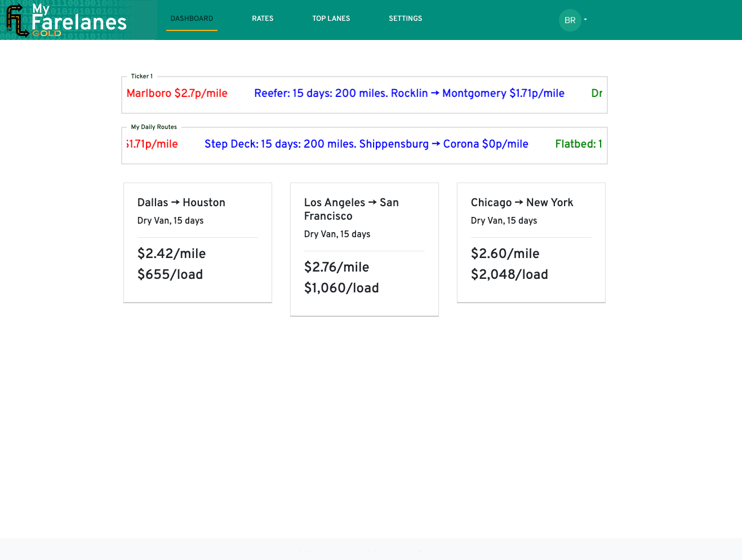This screenshot has width=742, height=560.
Task: Click the $2,048/load price
Action: click(509, 274)
